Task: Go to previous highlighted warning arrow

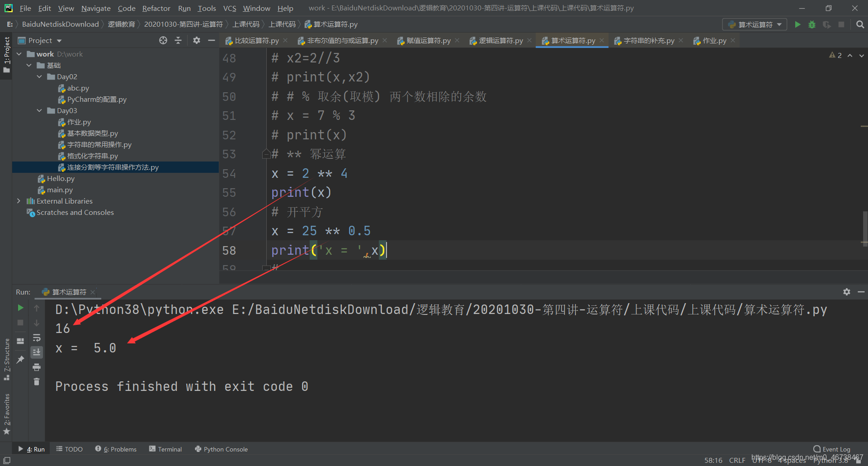Action: (x=850, y=55)
